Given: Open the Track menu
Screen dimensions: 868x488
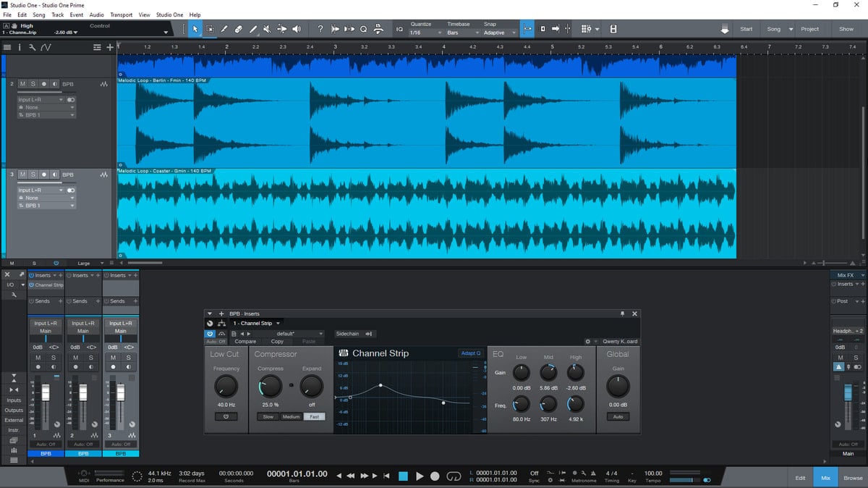Looking at the screenshot, I should tap(58, 14).
